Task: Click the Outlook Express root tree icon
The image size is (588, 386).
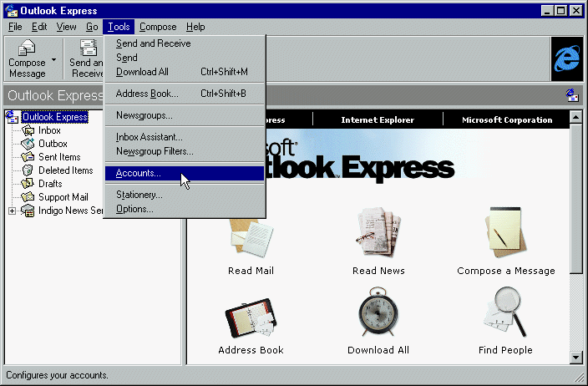Action: click(x=12, y=117)
